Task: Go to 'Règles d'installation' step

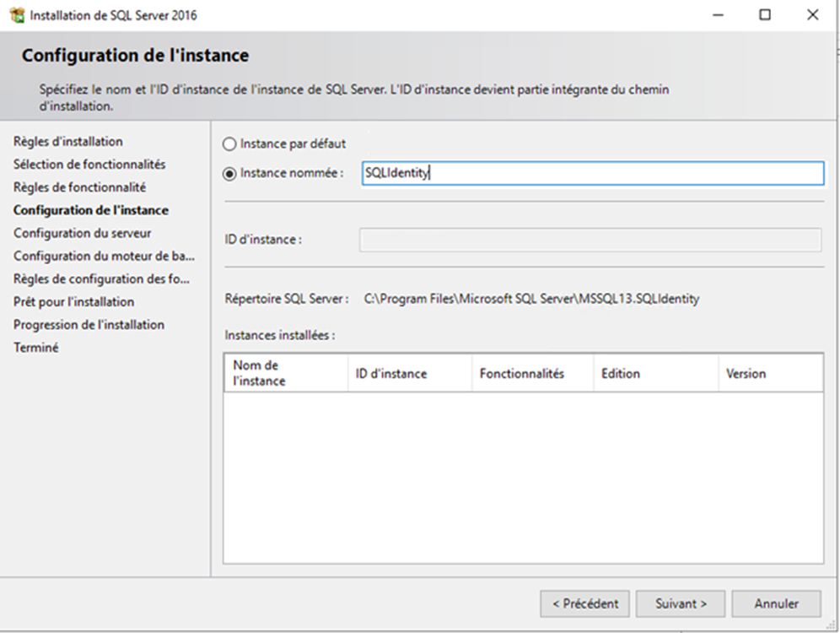Action: (67, 142)
